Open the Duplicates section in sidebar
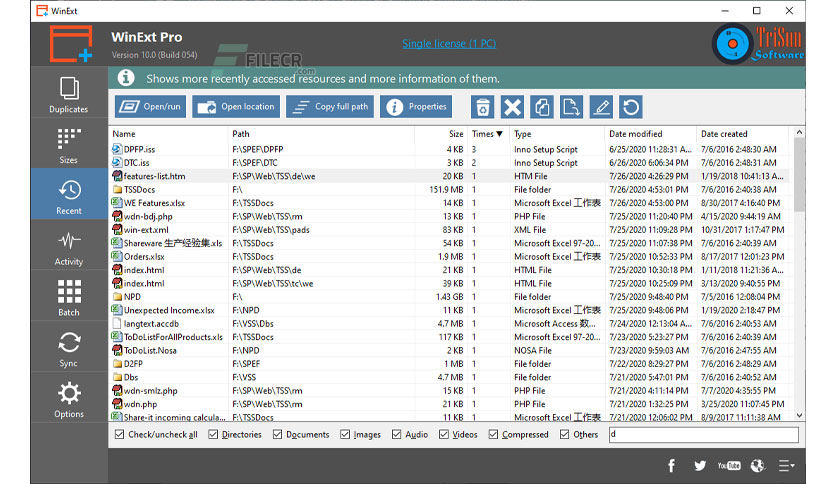The height and width of the screenshot is (484, 836). (x=69, y=94)
